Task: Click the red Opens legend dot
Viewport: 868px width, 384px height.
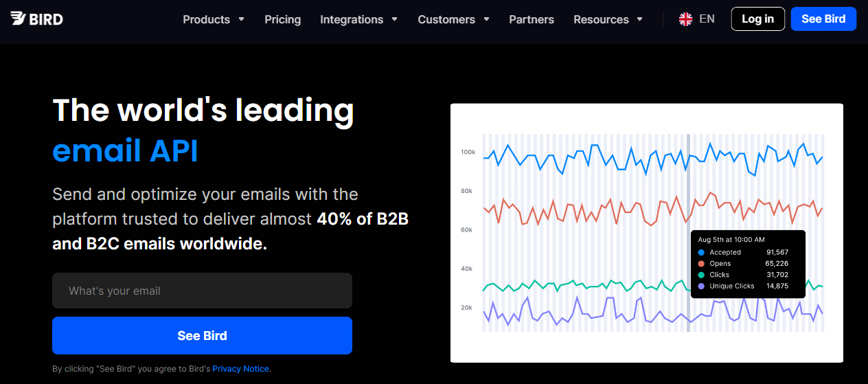Action: (x=701, y=264)
